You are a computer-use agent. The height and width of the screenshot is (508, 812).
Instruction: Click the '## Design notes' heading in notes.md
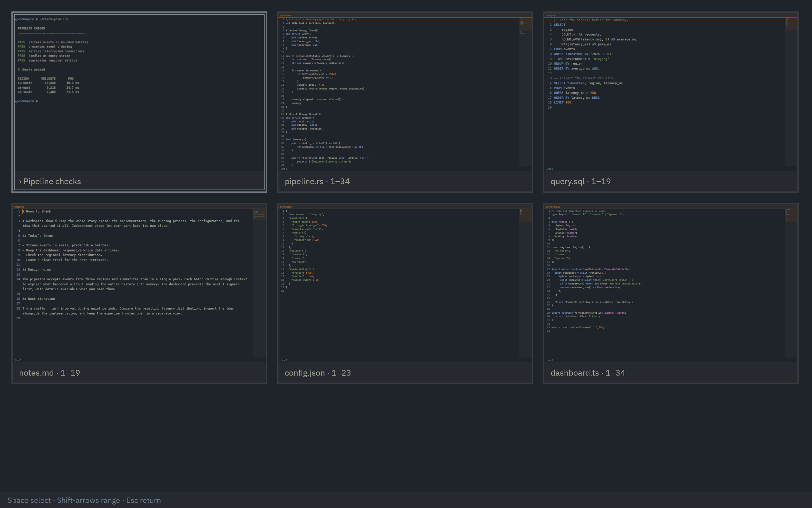click(36, 270)
